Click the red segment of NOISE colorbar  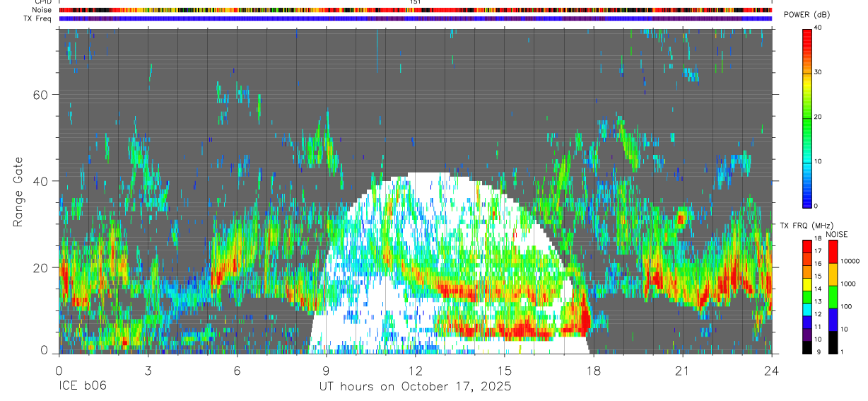(x=833, y=252)
